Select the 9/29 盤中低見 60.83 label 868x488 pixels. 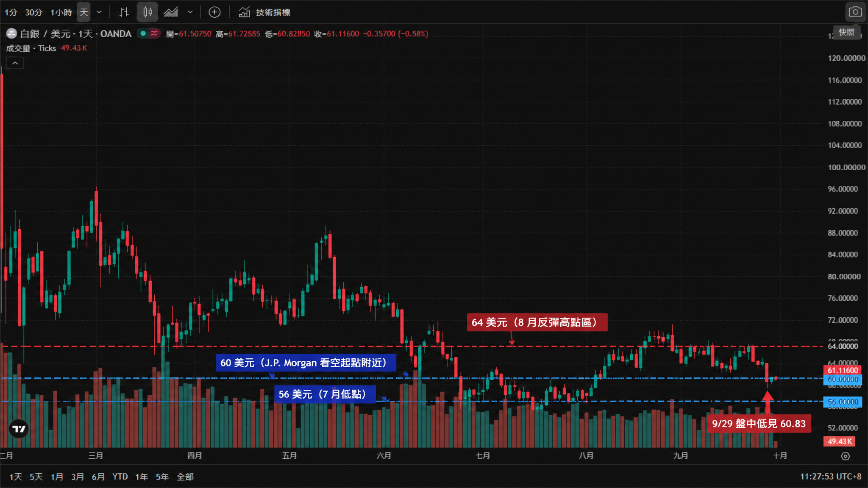(x=759, y=424)
